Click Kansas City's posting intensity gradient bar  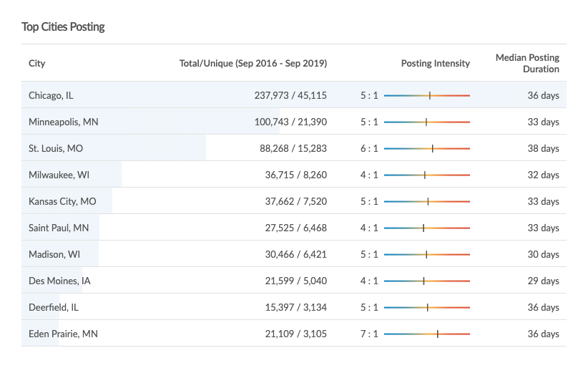(427, 202)
